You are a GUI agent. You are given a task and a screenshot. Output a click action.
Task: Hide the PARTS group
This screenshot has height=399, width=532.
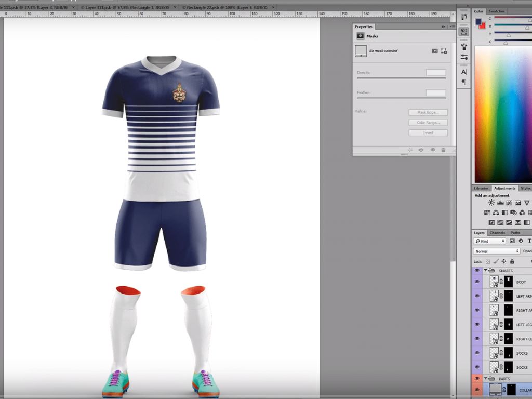click(477, 378)
